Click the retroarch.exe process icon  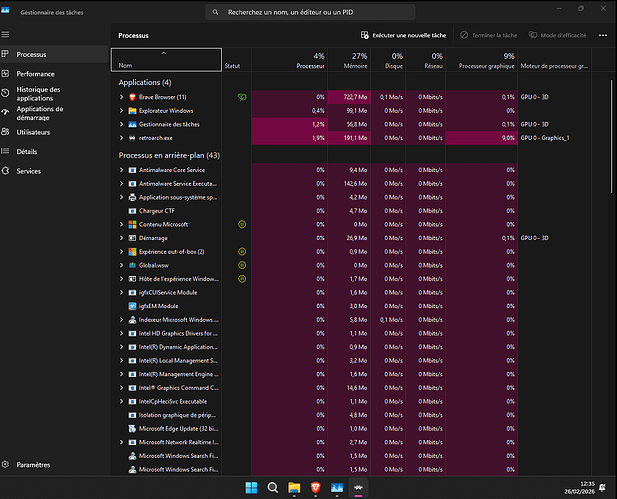click(x=132, y=137)
